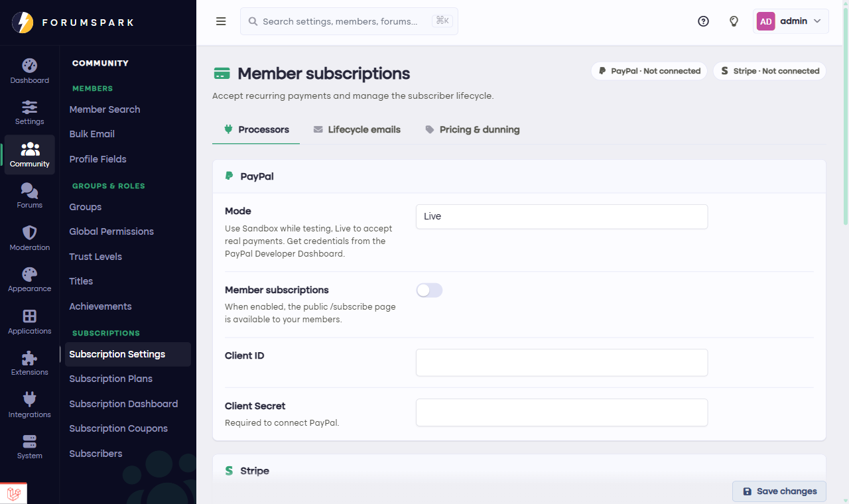Open the Groups page
Image resolution: width=849 pixels, height=504 pixels.
coord(86,207)
